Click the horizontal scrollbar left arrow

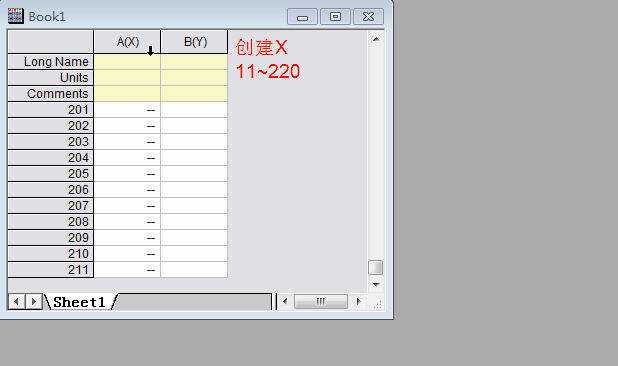point(285,302)
